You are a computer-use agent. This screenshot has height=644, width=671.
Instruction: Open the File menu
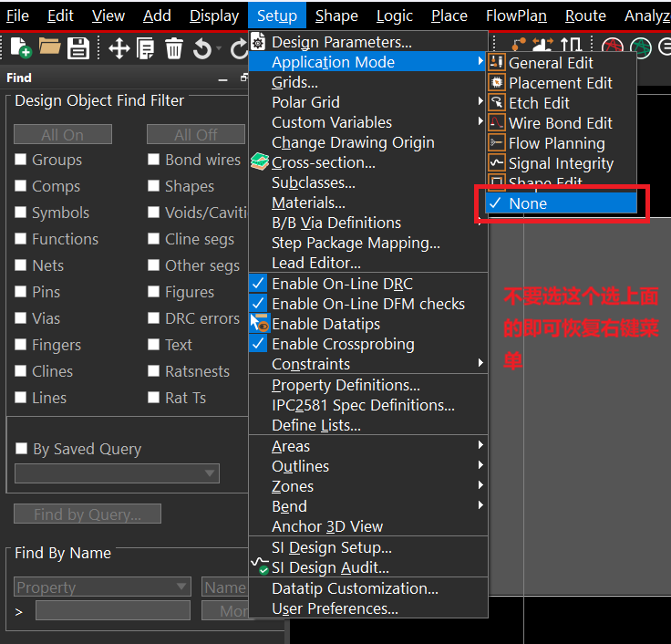point(17,16)
